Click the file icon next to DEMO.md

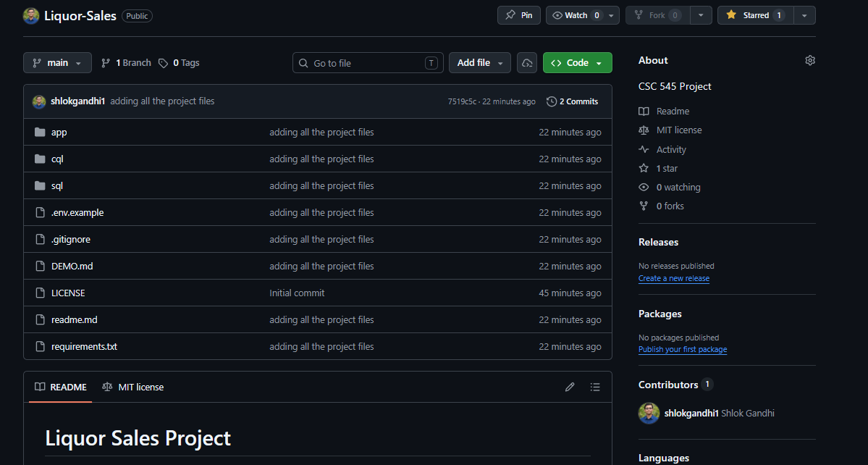pyautogui.click(x=40, y=267)
